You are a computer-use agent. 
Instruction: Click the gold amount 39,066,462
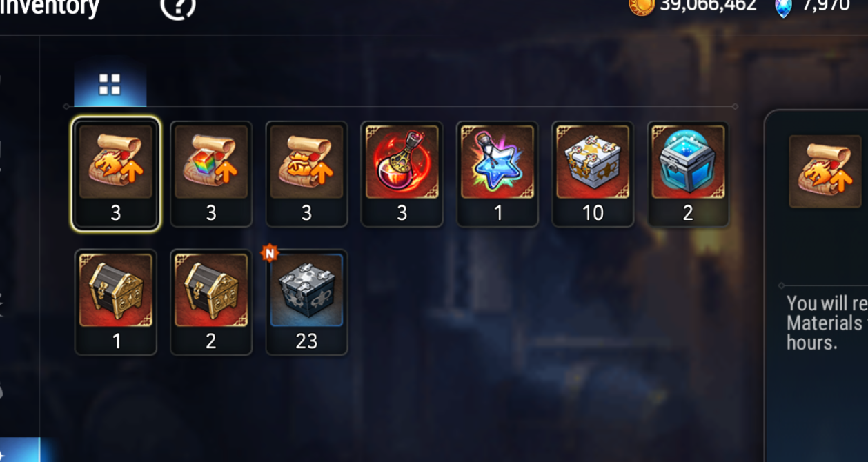[x=708, y=6]
